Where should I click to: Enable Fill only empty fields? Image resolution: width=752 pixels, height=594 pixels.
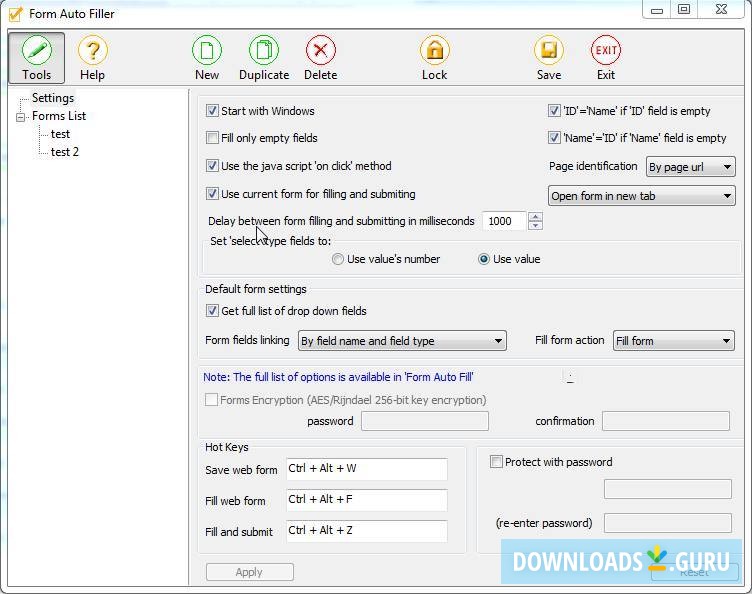[x=212, y=138]
